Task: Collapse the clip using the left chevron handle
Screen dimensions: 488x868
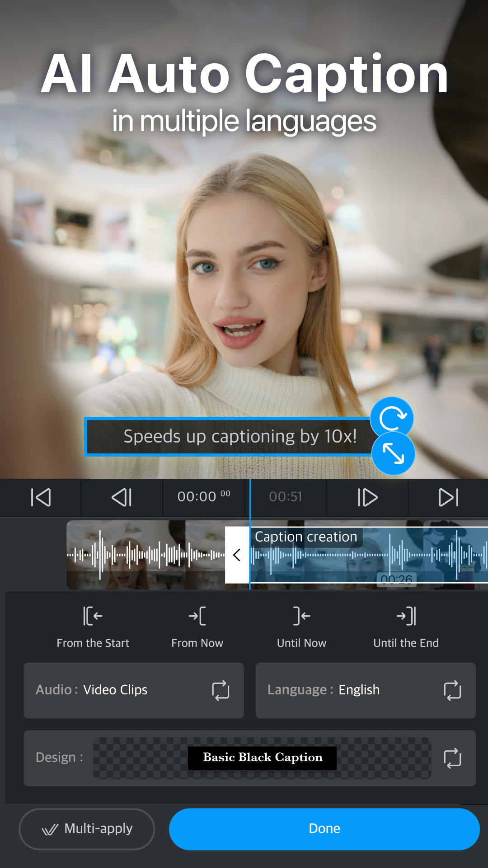Action: [x=237, y=555]
